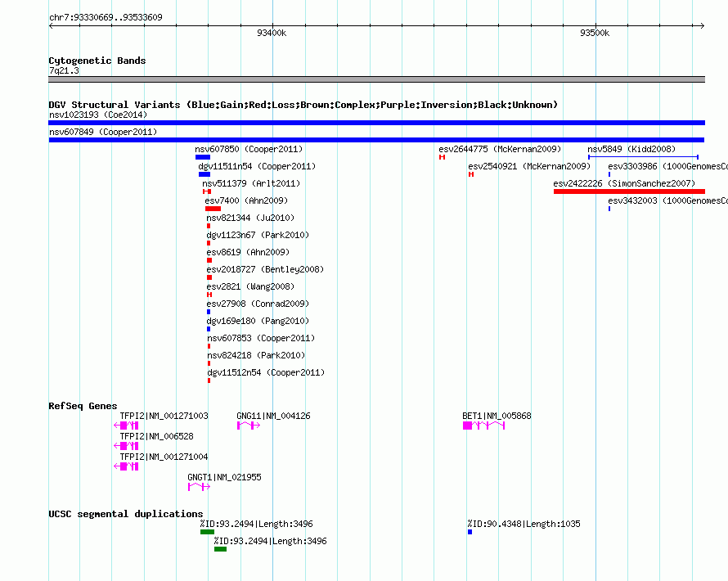Viewport: 728px width, 581px height.
Task: Click the GNG11|NM_004126 gene glyph
Action: click(x=249, y=426)
